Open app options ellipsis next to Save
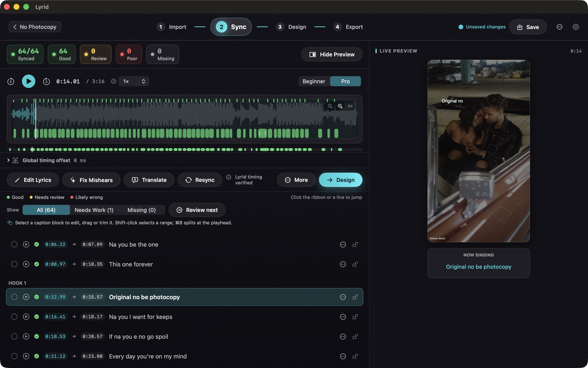This screenshot has width=588, height=368. pos(559,27)
